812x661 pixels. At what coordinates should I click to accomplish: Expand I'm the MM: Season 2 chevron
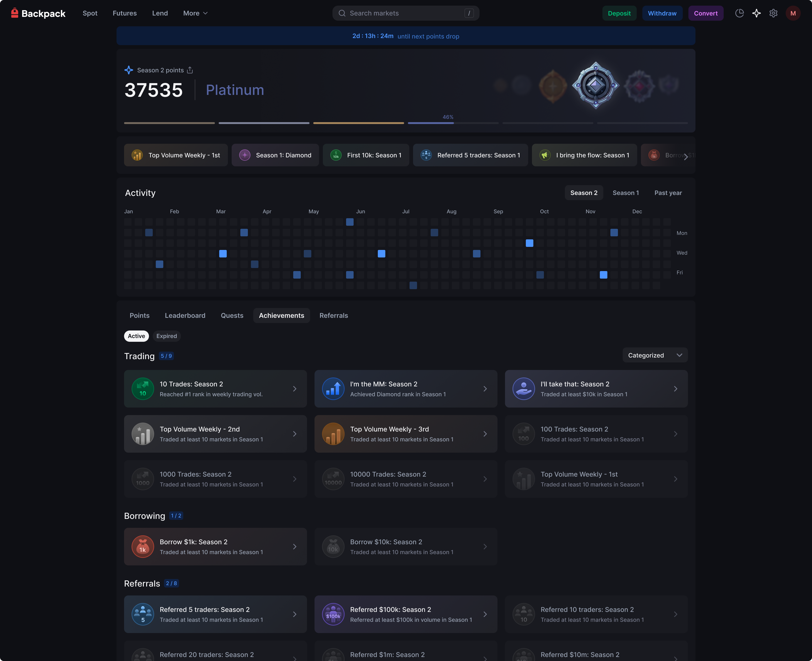pyautogui.click(x=485, y=389)
